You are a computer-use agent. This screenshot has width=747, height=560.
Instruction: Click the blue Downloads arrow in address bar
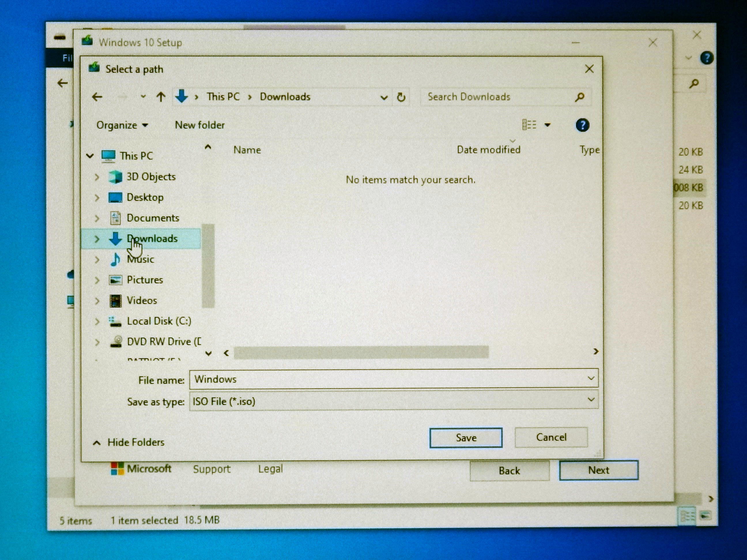pos(181,96)
